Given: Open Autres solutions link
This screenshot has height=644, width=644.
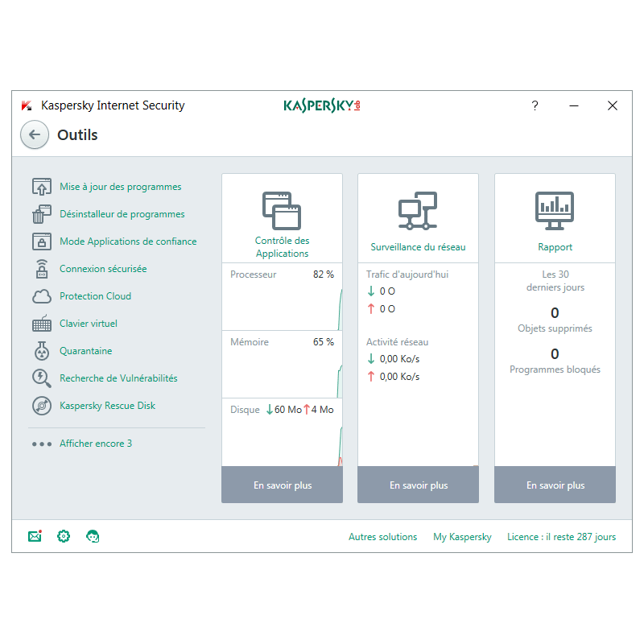Looking at the screenshot, I should (383, 537).
